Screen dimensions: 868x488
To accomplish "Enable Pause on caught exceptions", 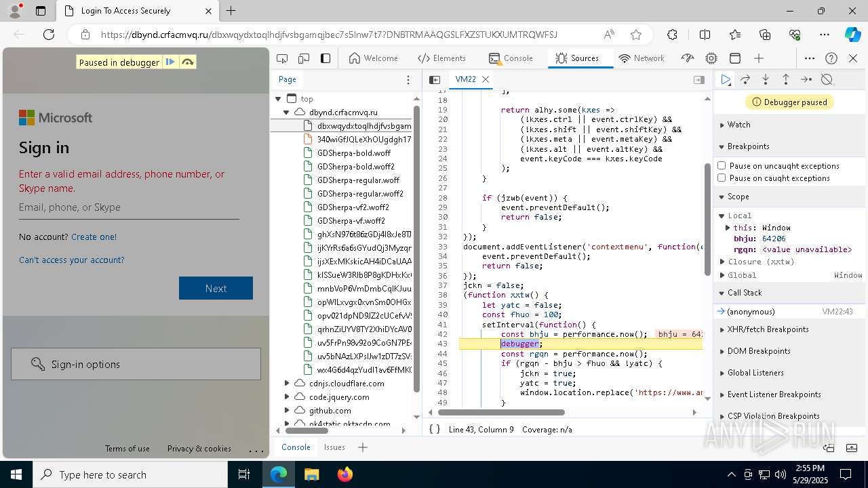I will pos(722,178).
